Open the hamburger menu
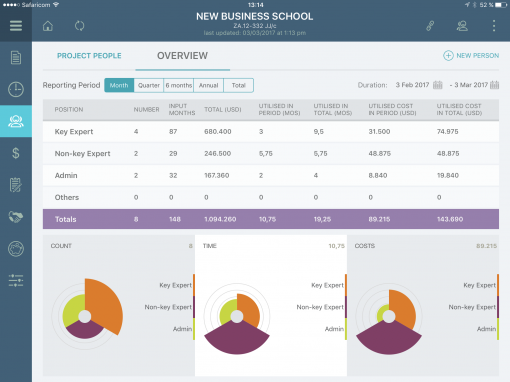Image resolution: width=510 pixels, height=382 pixels. coord(16,26)
